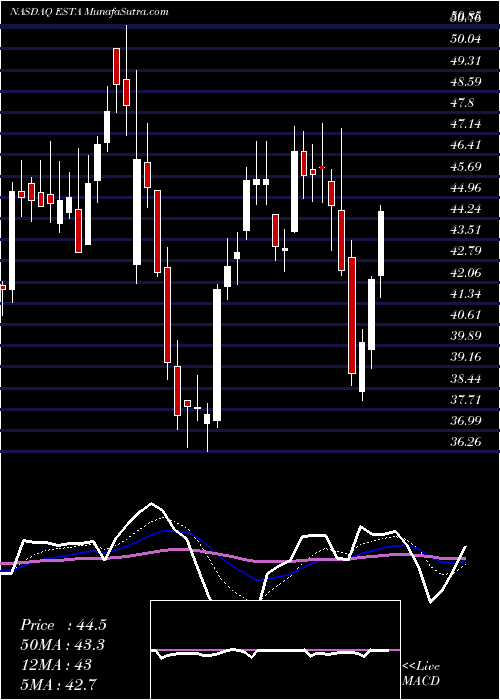The height and width of the screenshot is (700, 500).
Task: Select the 45.69 price axis label
Action: coord(466,167)
